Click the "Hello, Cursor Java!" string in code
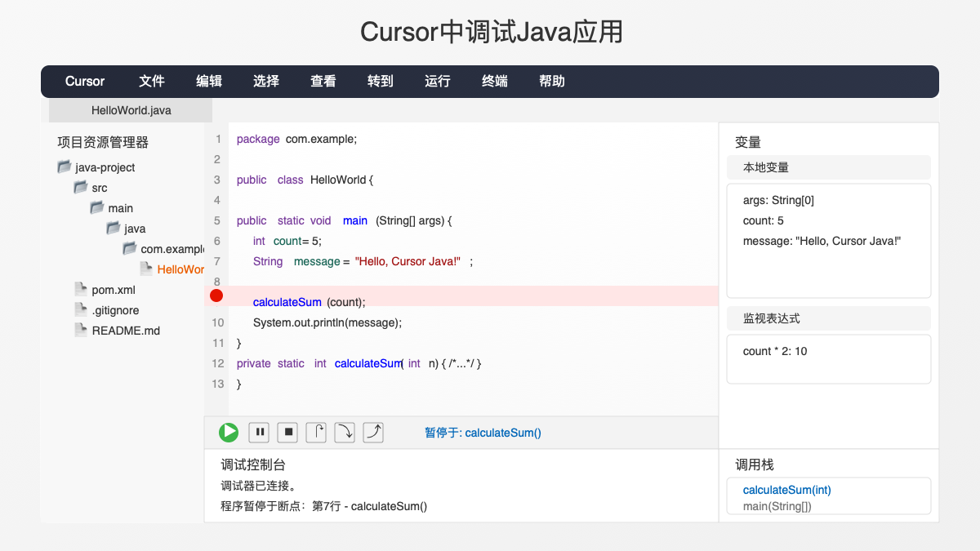This screenshot has height=551, width=980. coord(408,261)
